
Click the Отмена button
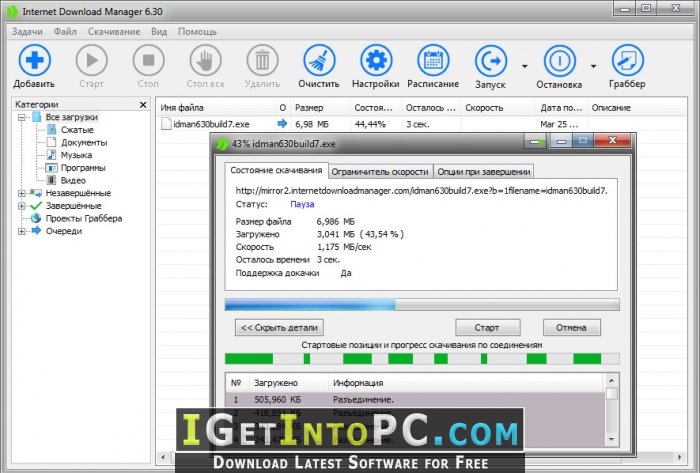[572, 328]
